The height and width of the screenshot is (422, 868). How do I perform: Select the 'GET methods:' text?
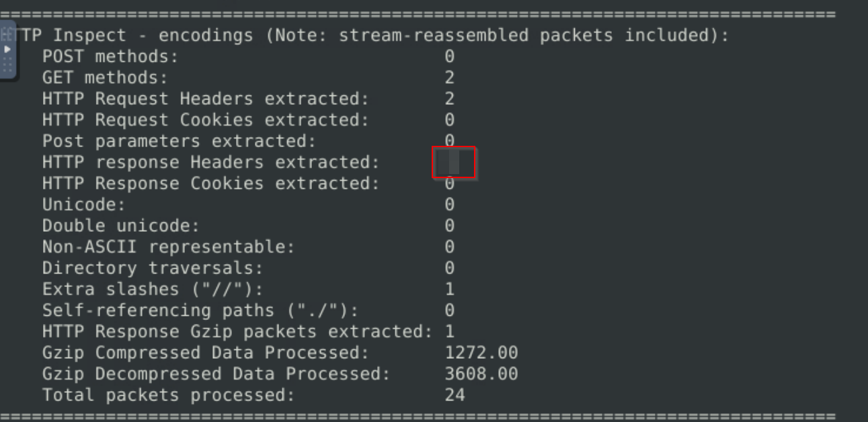tap(105, 78)
